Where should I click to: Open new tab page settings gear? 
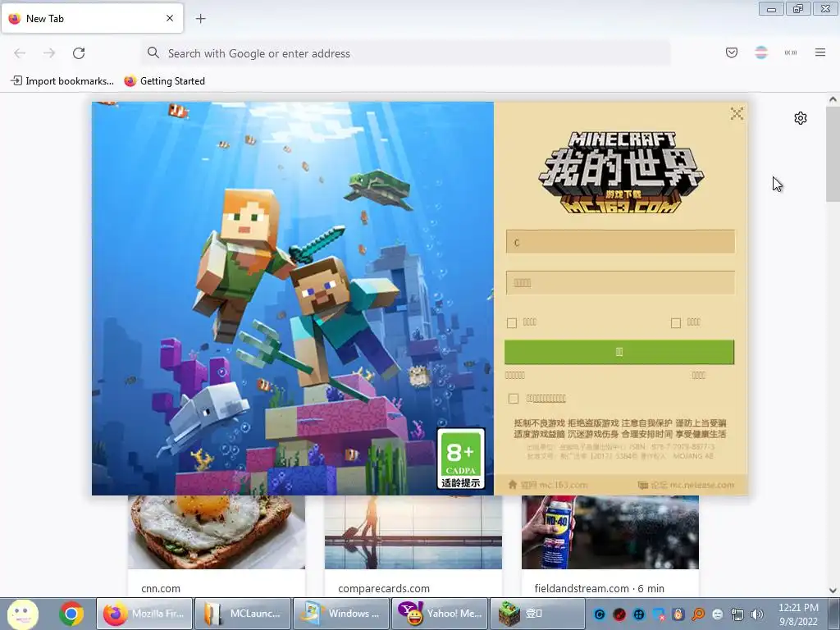[801, 118]
